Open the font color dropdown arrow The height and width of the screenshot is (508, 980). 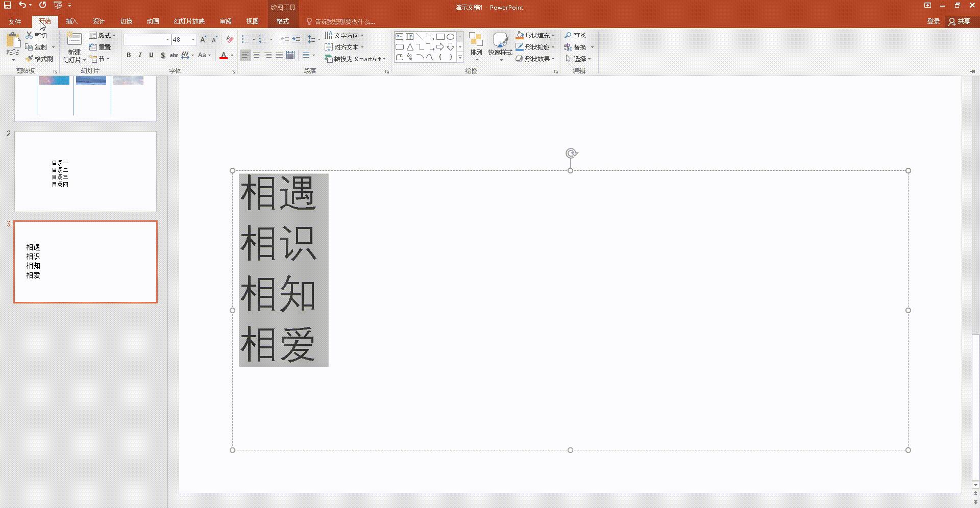[232, 55]
